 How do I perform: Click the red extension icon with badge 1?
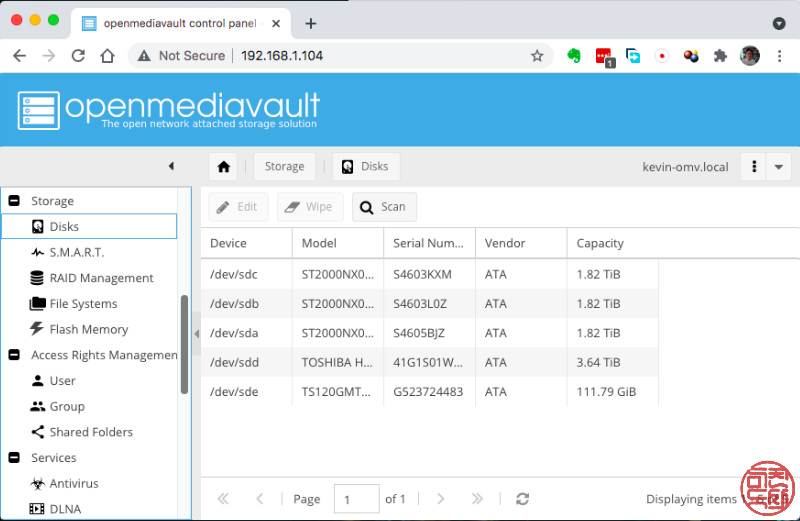tap(605, 56)
